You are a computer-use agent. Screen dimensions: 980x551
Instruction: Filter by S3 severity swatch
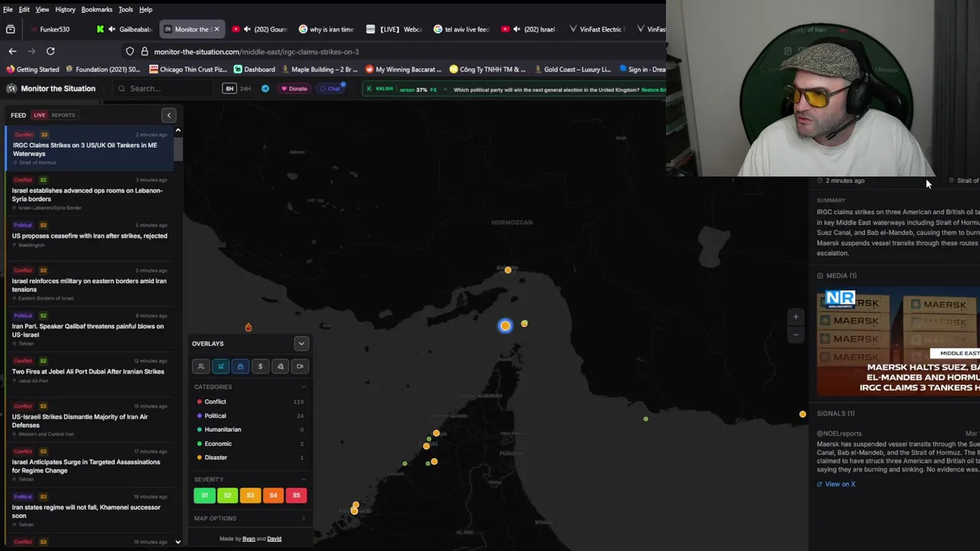pyautogui.click(x=250, y=496)
